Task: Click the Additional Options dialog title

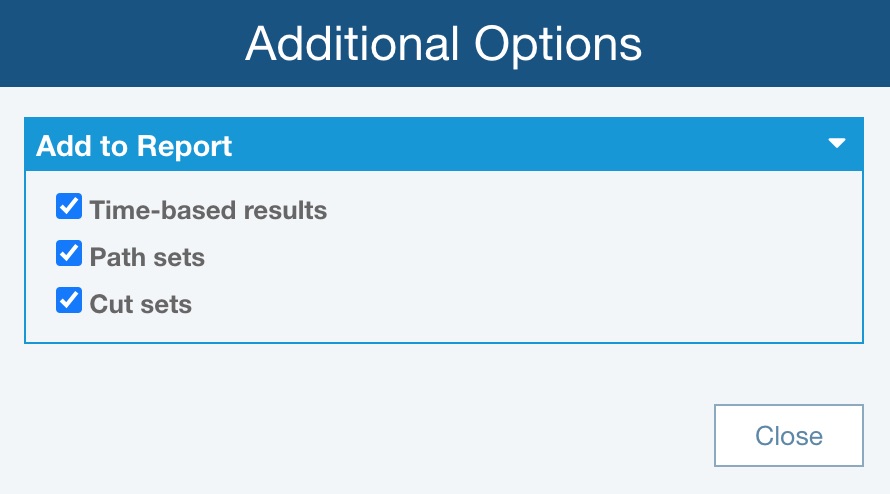Action: (x=444, y=44)
